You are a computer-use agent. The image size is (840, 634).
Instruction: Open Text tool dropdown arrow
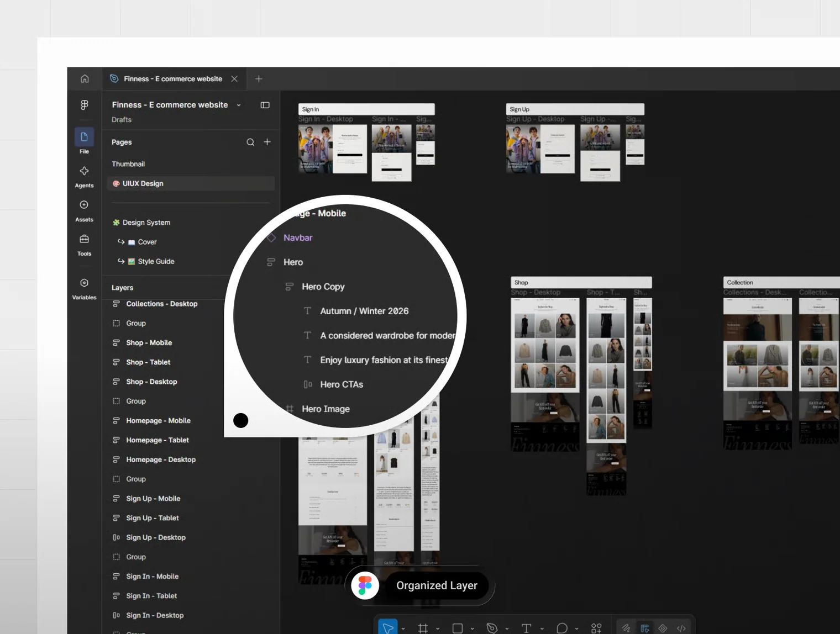[542, 628]
